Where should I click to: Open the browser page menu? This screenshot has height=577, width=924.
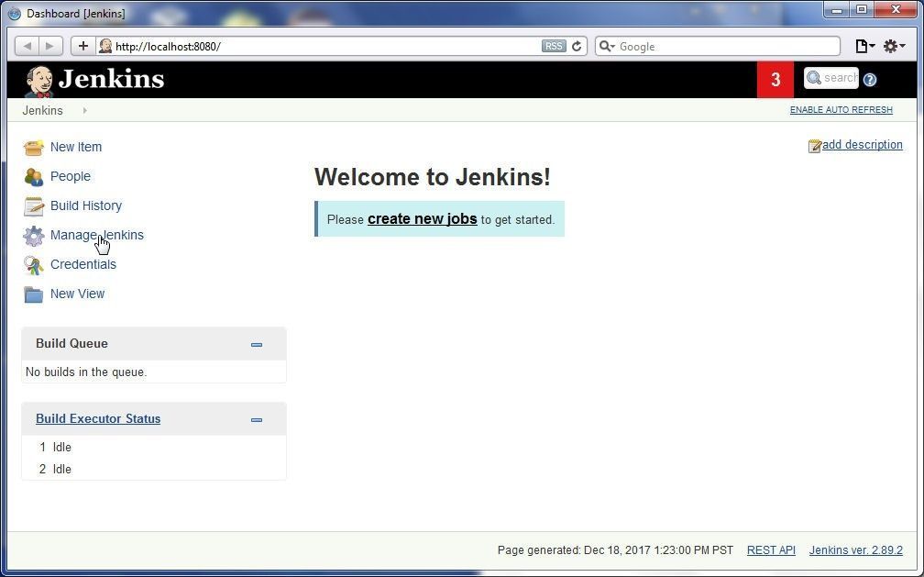(x=864, y=46)
